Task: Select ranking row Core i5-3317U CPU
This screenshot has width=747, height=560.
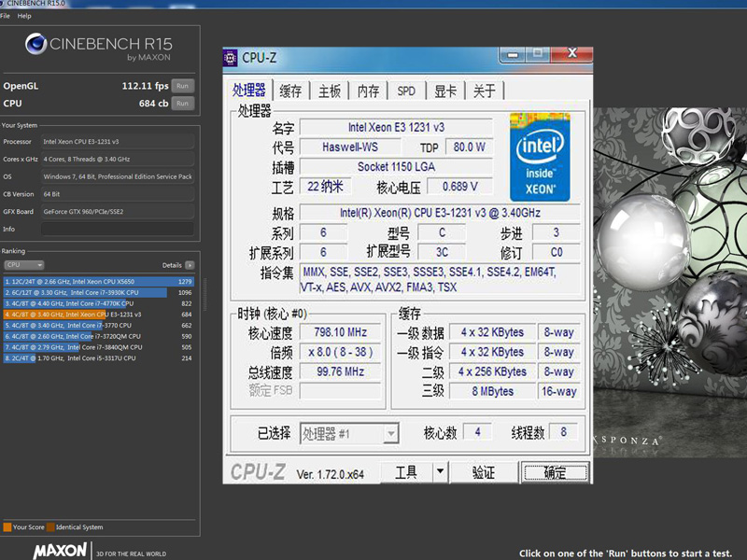Action: [x=99, y=358]
